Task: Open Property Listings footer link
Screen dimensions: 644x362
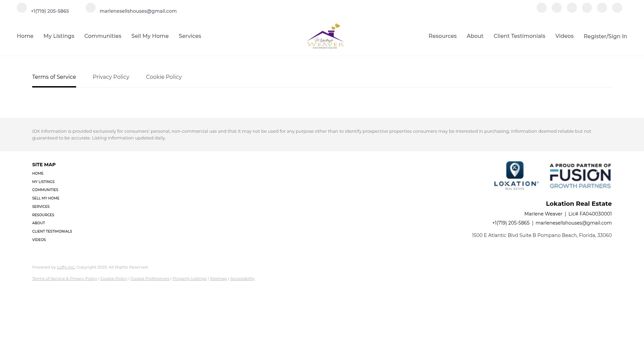Action: [x=190, y=279]
